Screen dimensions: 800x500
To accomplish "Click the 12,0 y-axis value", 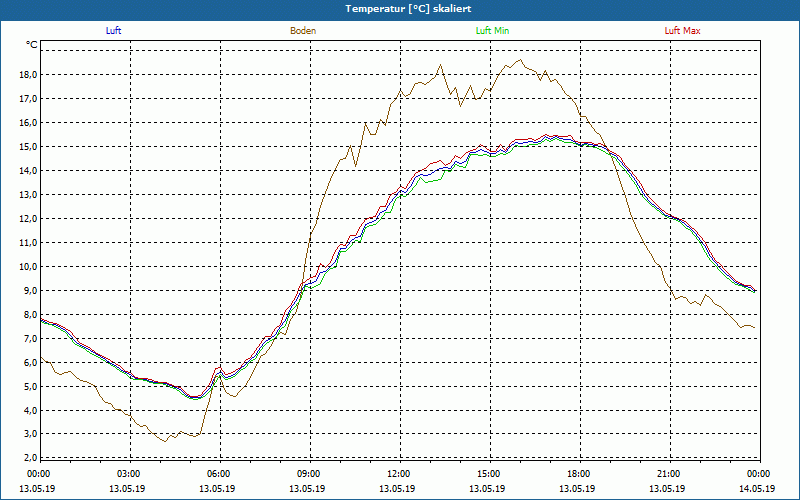I will [29, 218].
